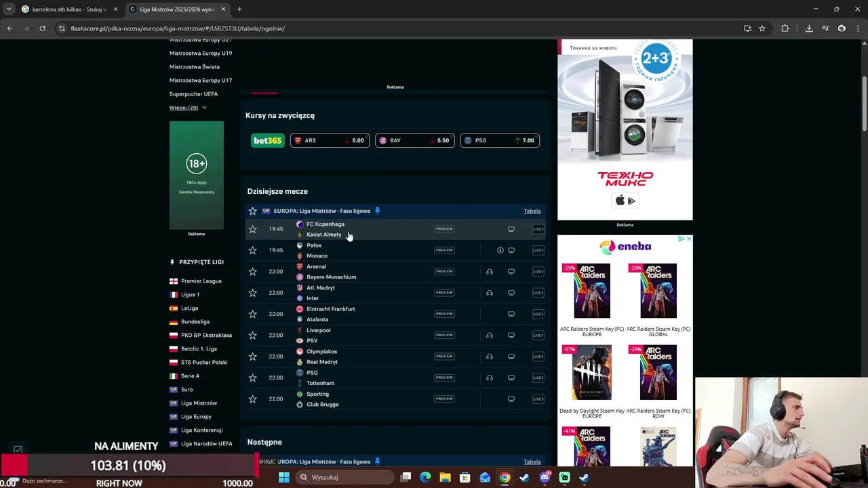Click the page vertical scrollbar

[x=865, y=105]
